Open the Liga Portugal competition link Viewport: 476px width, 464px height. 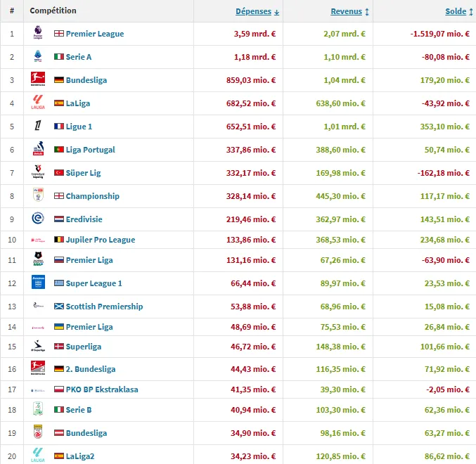pyautogui.click(x=90, y=150)
